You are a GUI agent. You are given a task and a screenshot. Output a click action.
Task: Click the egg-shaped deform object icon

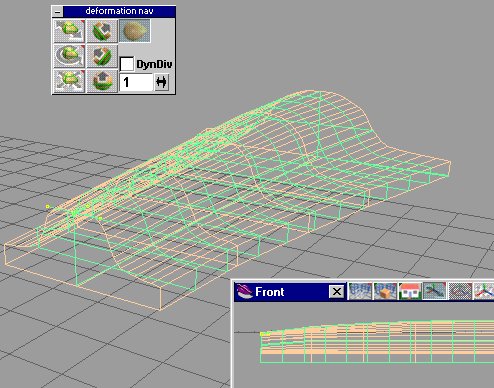135,31
